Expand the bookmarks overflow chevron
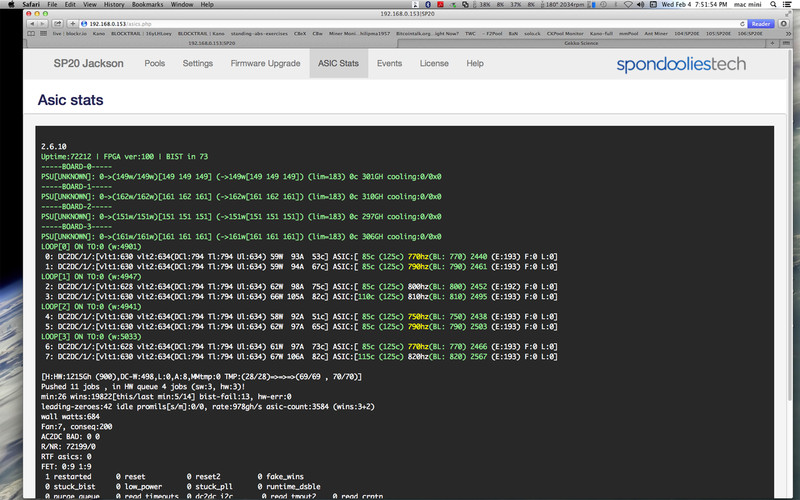Screen dimensions: 800x500 788,34
